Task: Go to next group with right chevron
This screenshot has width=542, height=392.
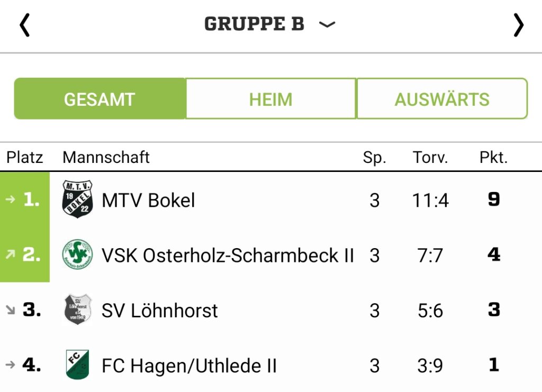Action: 518,25
